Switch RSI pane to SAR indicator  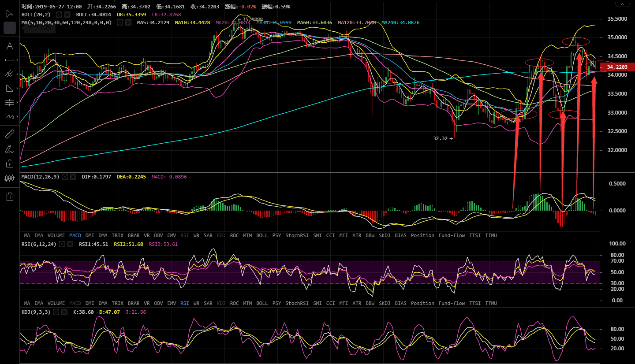point(208,303)
